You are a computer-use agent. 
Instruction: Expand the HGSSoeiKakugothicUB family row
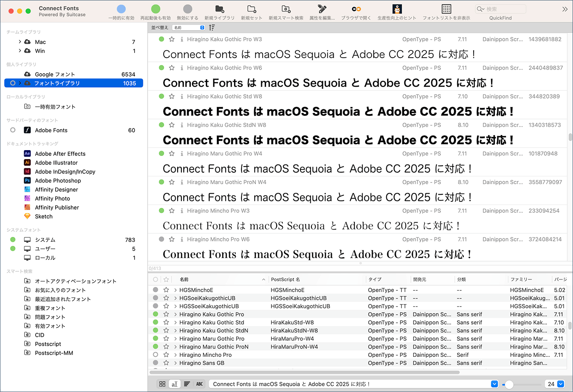(176, 306)
